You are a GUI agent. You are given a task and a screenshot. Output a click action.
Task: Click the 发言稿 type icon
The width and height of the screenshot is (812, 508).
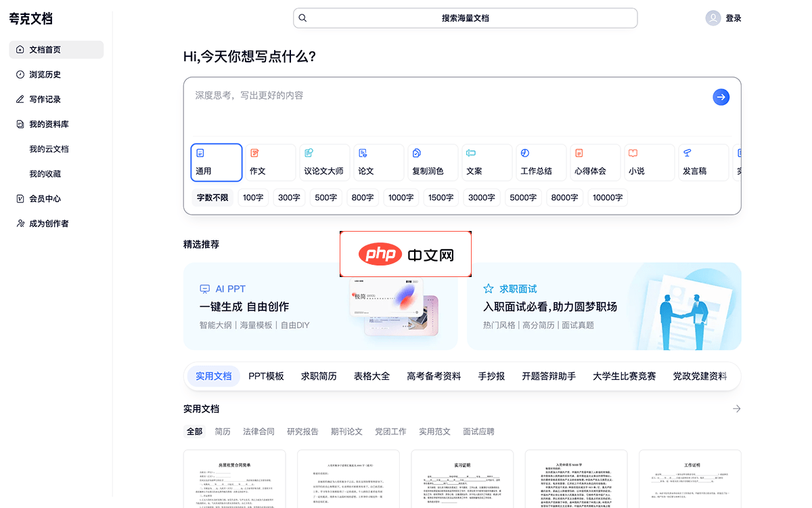coord(687,153)
